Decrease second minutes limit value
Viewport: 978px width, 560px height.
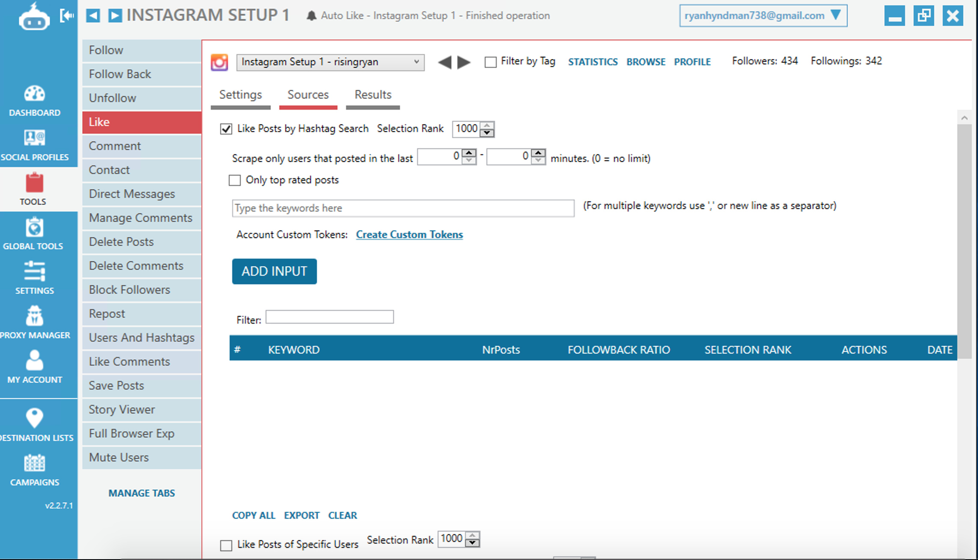click(539, 160)
